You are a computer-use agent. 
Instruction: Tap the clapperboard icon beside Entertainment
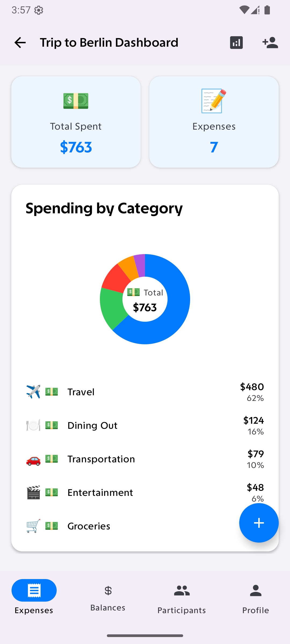pyautogui.click(x=33, y=492)
